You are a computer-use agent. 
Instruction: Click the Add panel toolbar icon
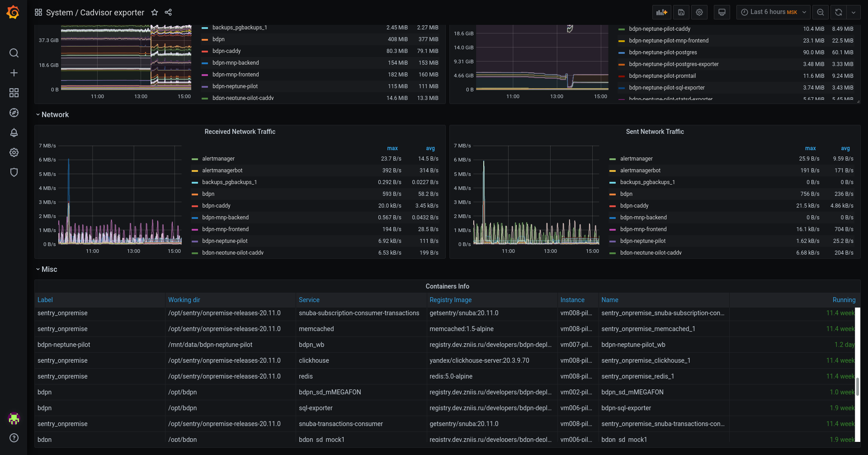pyautogui.click(x=662, y=12)
